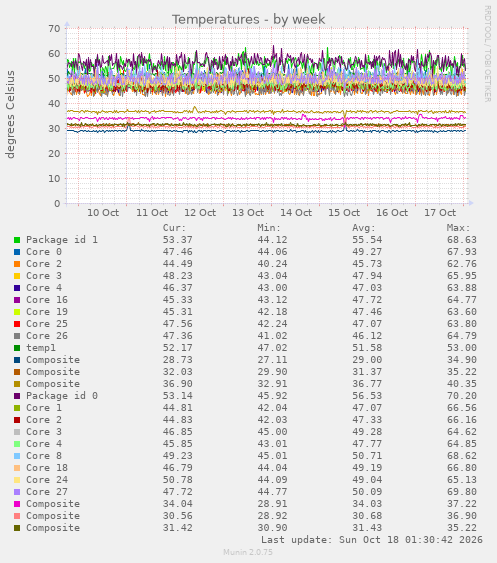Click the Package id 0 legend label
497x563 pixels.
click(62, 396)
